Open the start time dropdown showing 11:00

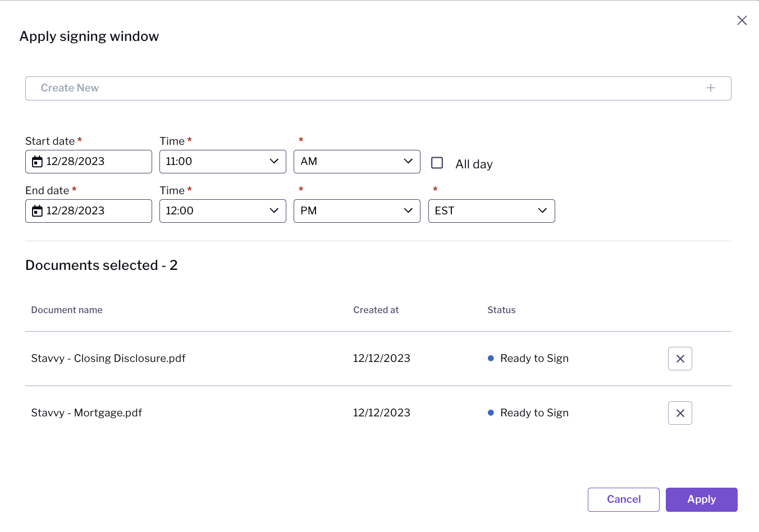click(222, 161)
